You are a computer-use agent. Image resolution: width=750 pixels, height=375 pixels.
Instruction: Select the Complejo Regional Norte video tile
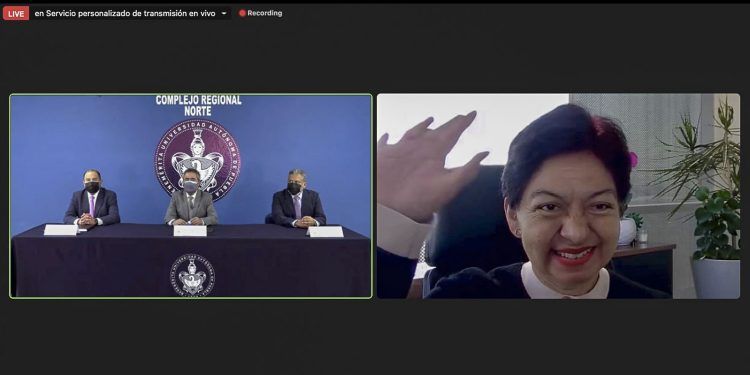click(x=191, y=196)
